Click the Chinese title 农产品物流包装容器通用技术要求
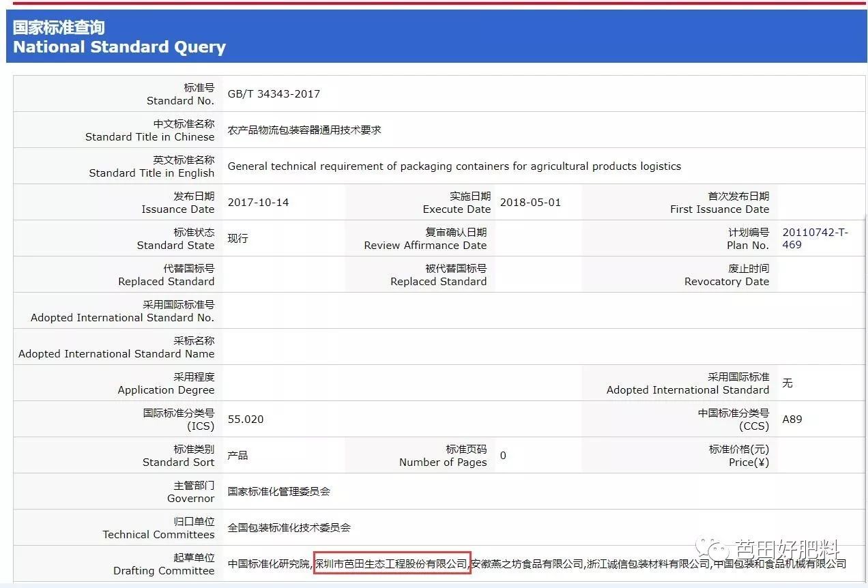The image size is (868, 588). 304,130
